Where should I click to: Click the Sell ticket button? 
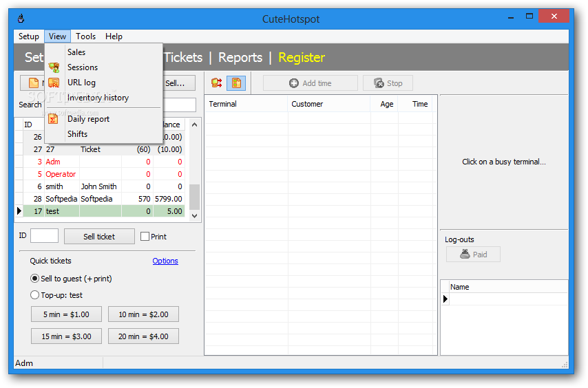point(99,237)
